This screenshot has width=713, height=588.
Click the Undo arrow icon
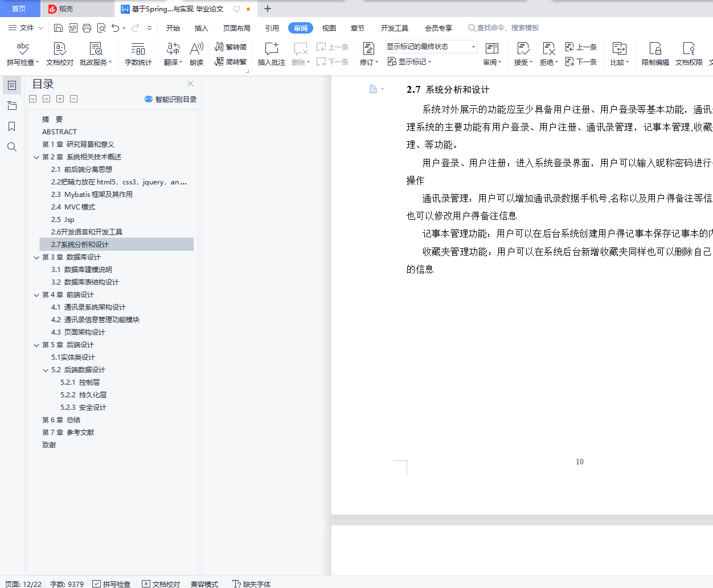[x=116, y=28]
